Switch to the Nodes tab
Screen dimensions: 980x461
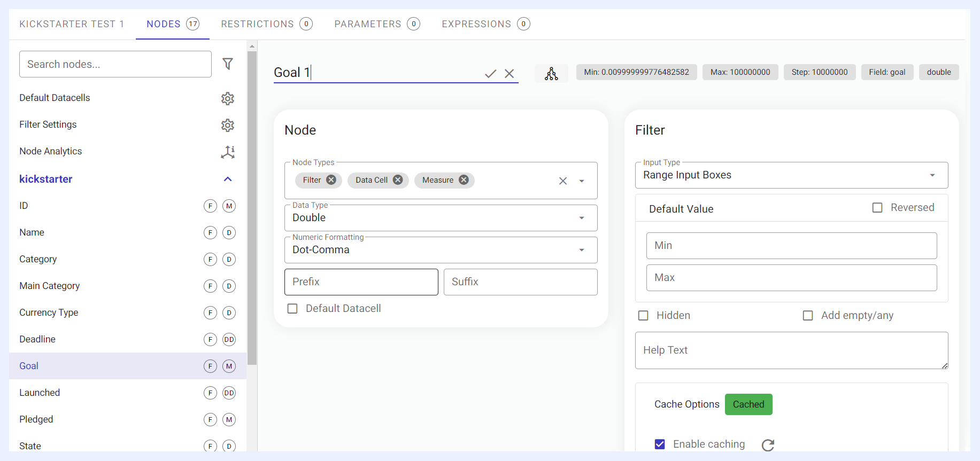tap(173, 24)
